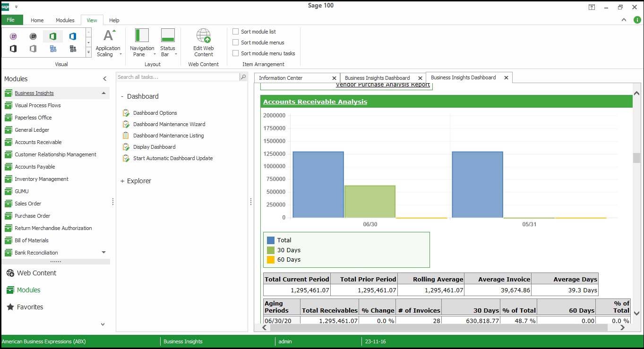
Task: Switch to the first Business Insights Dashboard tab
Action: (377, 78)
